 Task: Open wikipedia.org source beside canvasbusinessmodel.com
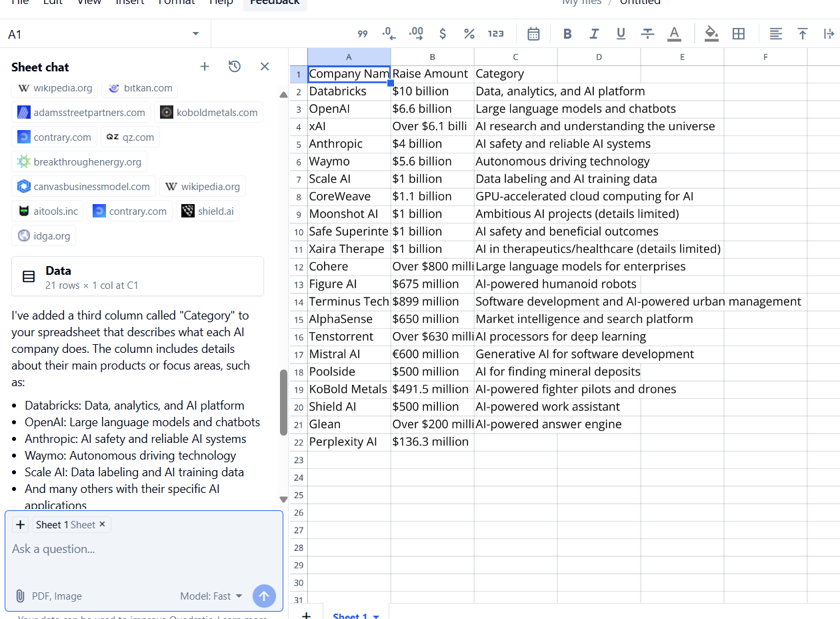coord(203,186)
